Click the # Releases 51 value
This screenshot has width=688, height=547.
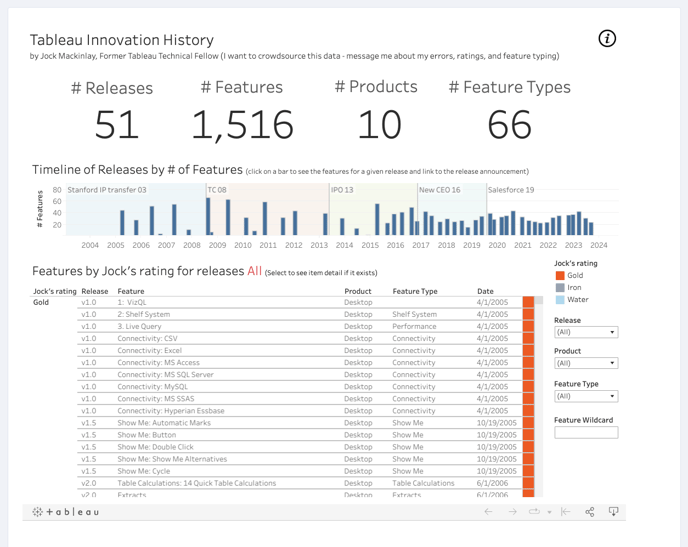117,125
